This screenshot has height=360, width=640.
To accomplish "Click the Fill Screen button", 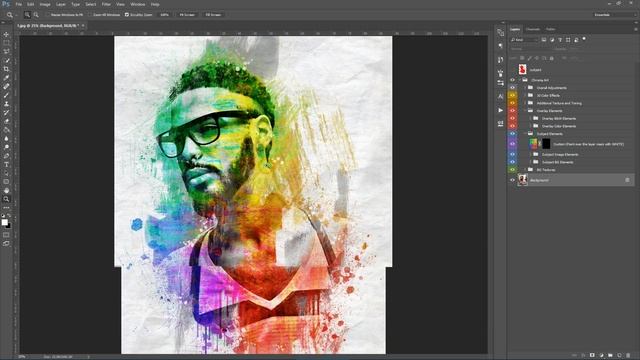I will 213,15.
